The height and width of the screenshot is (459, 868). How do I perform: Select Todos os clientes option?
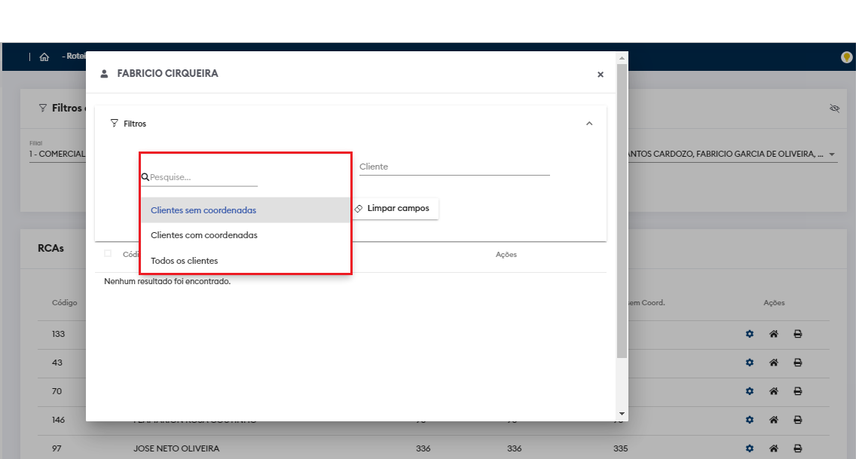coord(246,261)
